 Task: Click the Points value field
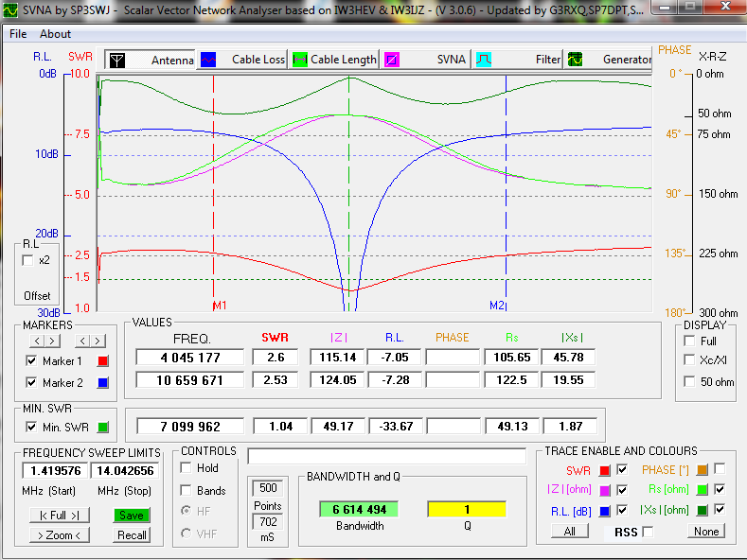click(x=268, y=488)
